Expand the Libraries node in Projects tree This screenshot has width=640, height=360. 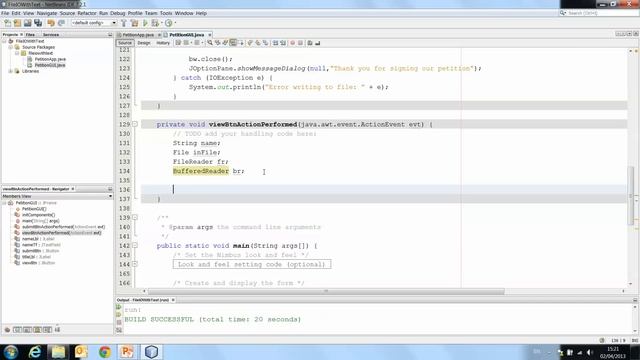11,71
